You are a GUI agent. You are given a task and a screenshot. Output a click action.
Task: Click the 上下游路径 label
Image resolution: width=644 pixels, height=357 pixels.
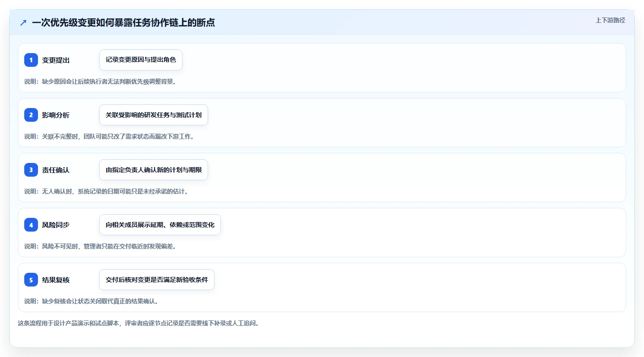click(610, 20)
